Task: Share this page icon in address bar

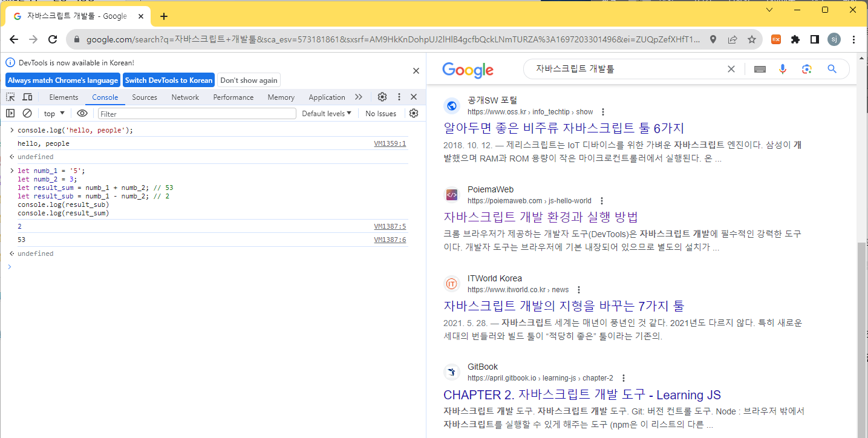Action: pos(733,39)
